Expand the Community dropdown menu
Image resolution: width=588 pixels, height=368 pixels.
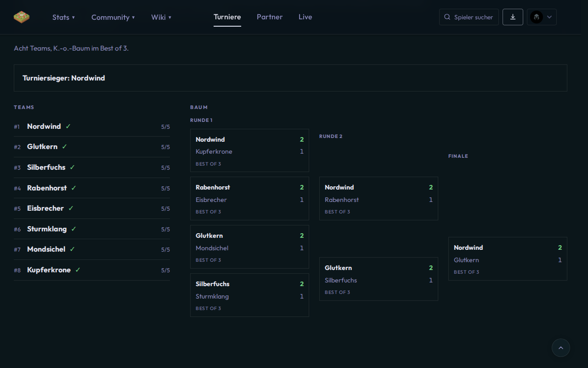[x=113, y=17]
